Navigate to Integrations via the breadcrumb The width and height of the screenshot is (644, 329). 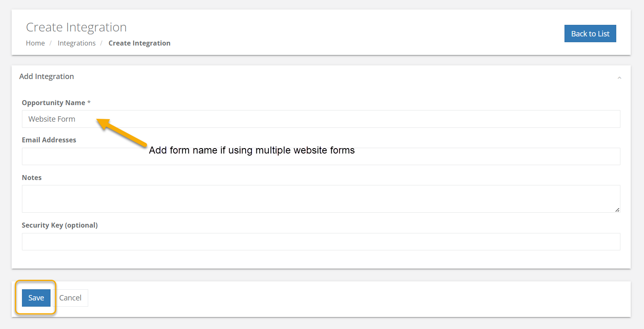click(x=76, y=43)
